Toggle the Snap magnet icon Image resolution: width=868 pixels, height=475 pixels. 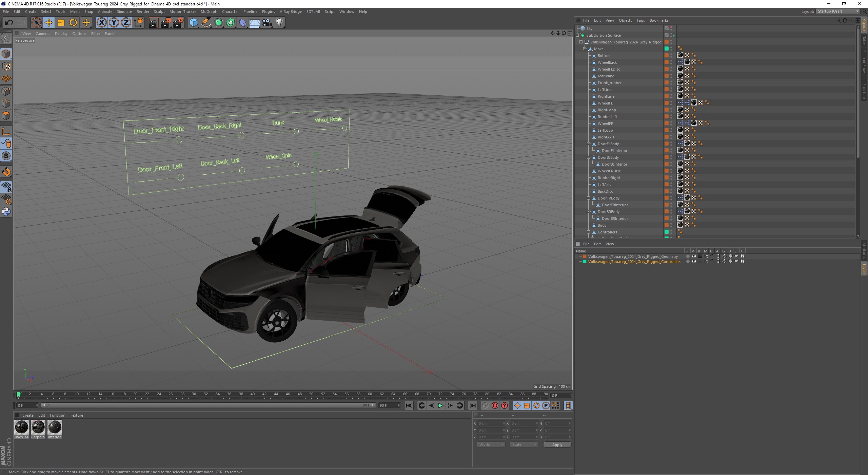click(x=6, y=172)
